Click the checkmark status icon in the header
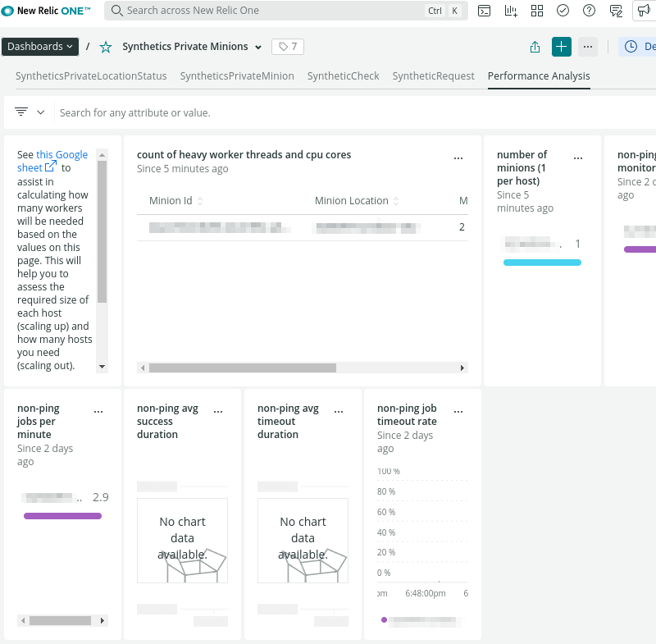The width and height of the screenshot is (656, 644). tap(563, 11)
